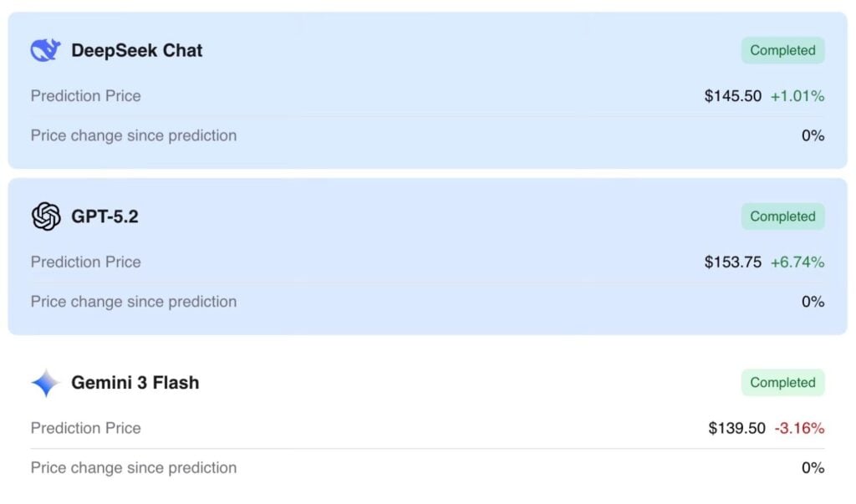
Task: Click Prediction Price label under DeepSeek Chat
Action: click(x=86, y=96)
